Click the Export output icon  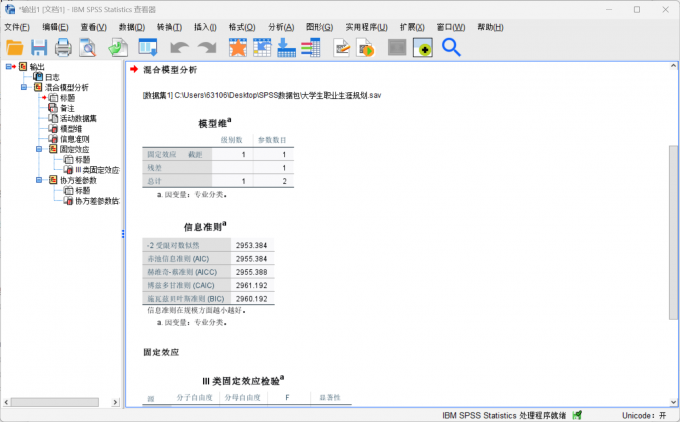118,47
